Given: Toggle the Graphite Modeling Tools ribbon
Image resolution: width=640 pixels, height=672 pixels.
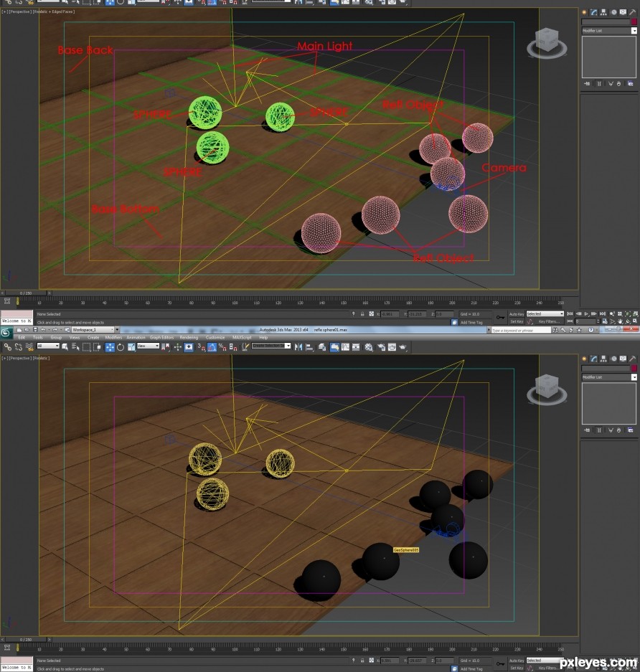Looking at the screenshot, I should [x=334, y=346].
